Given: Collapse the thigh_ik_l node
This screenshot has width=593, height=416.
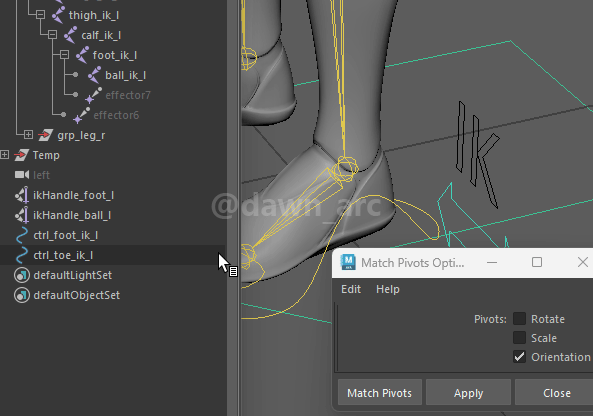Looking at the screenshot, I should click(x=40, y=15).
